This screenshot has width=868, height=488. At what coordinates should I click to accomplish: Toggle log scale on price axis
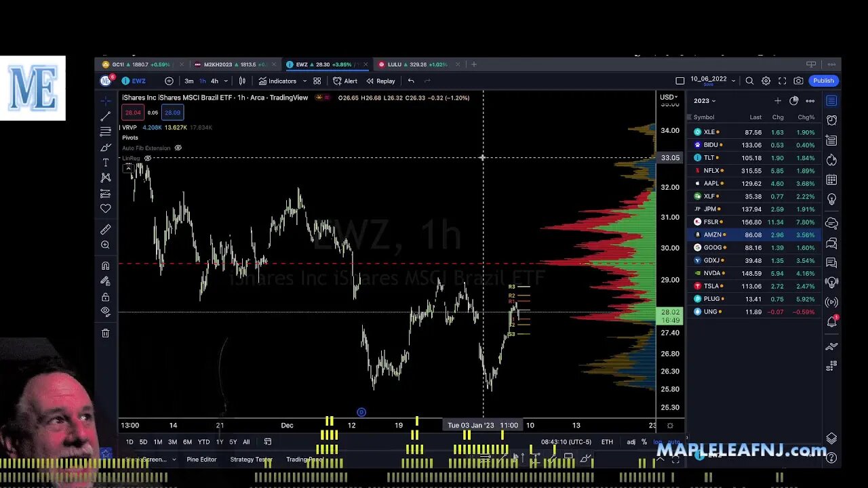657,442
